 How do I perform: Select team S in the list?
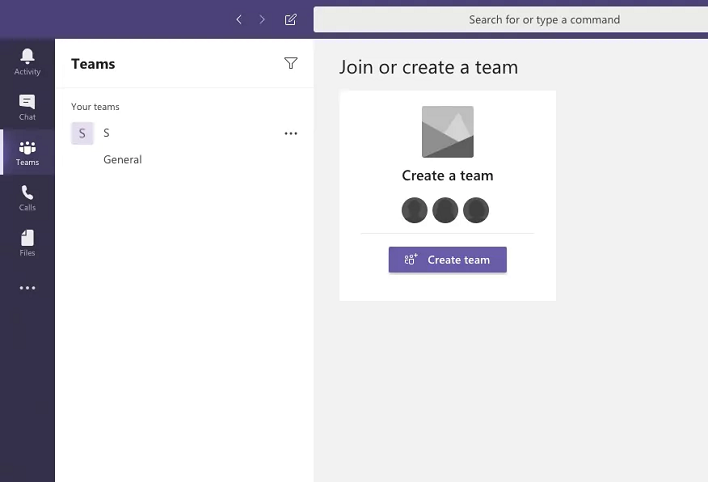tap(107, 133)
